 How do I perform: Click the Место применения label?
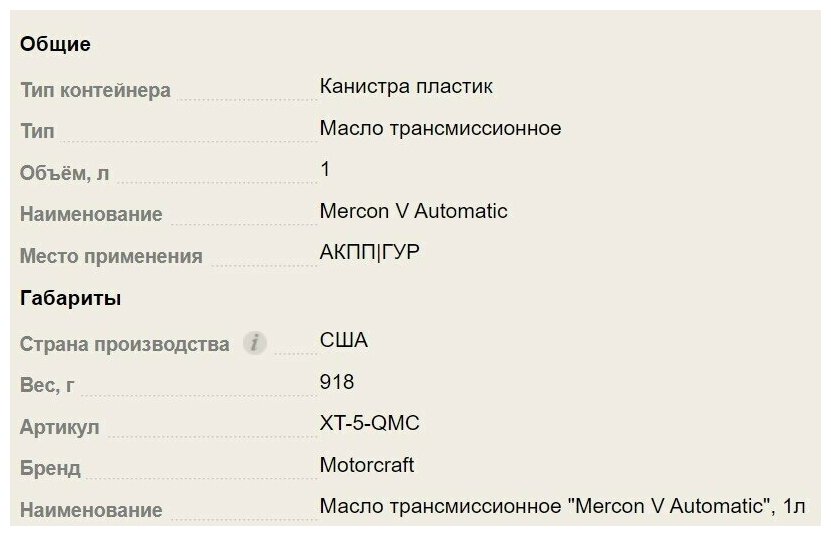tap(111, 256)
